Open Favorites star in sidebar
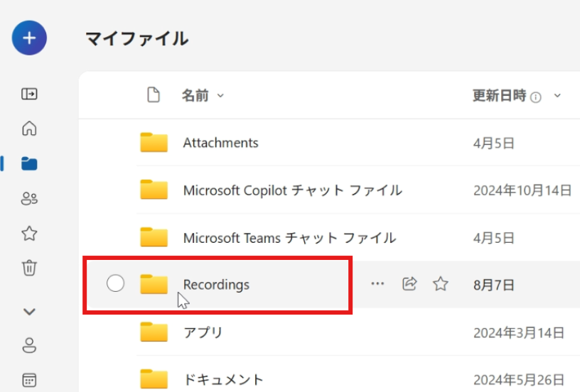 (29, 234)
